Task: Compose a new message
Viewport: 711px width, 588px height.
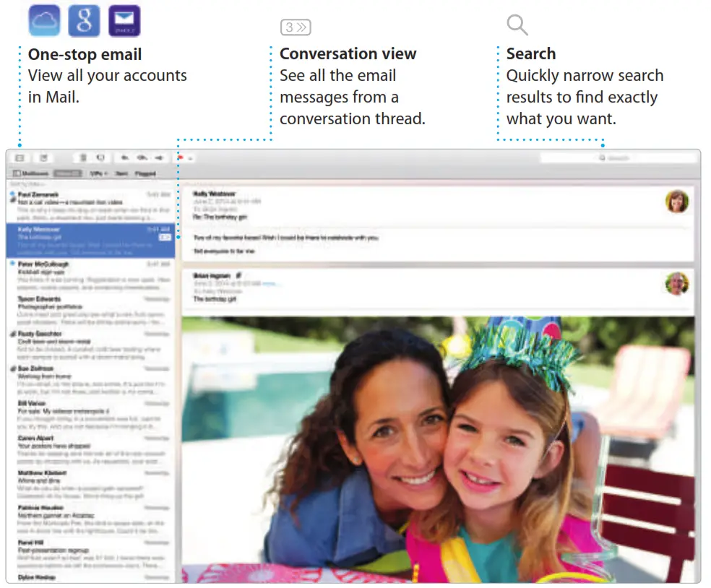Action: tap(43, 157)
